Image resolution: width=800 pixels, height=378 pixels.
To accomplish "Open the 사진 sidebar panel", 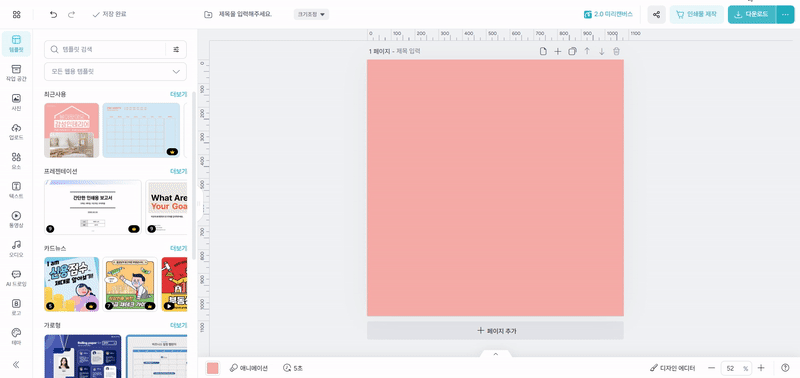I will tap(16, 102).
